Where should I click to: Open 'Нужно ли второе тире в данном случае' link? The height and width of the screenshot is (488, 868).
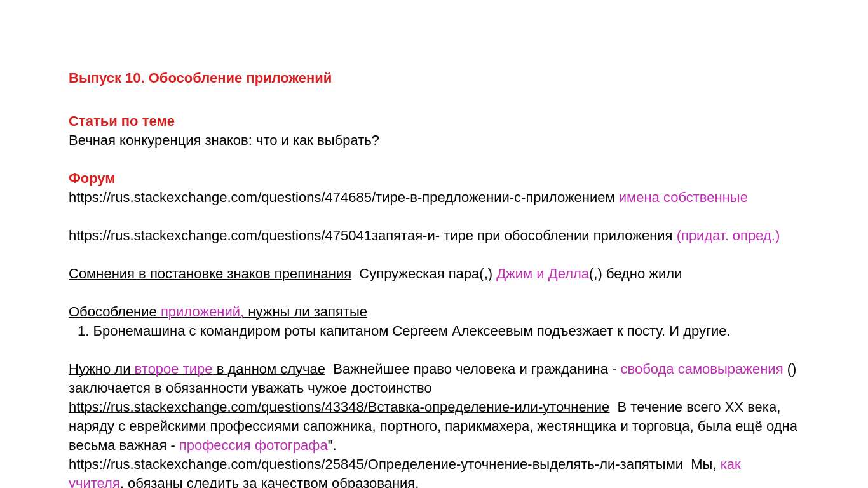pyautogui.click(x=196, y=369)
